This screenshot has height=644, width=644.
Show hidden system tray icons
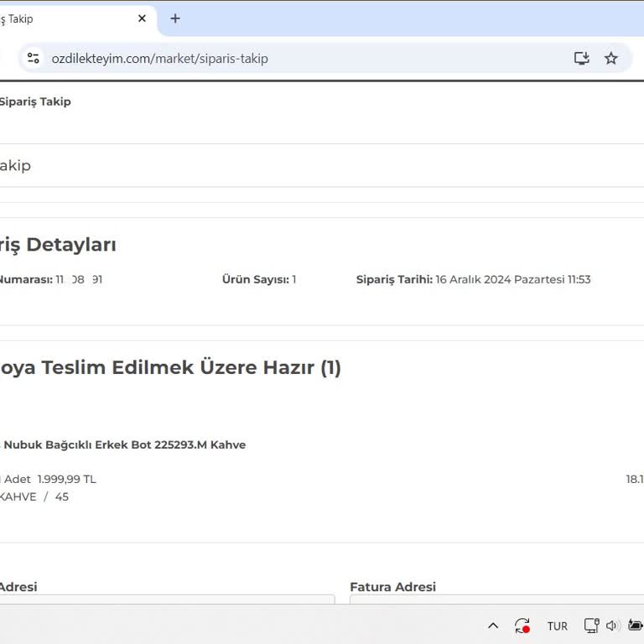(x=493, y=626)
